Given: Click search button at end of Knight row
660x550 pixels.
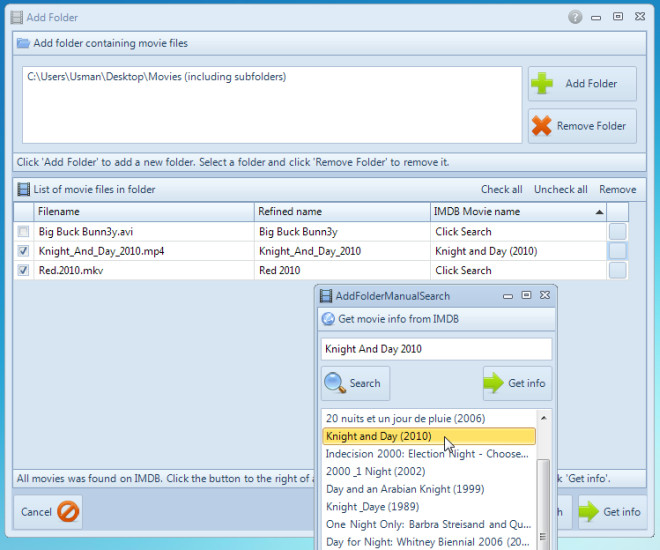Looking at the screenshot, I should (617, 251).
